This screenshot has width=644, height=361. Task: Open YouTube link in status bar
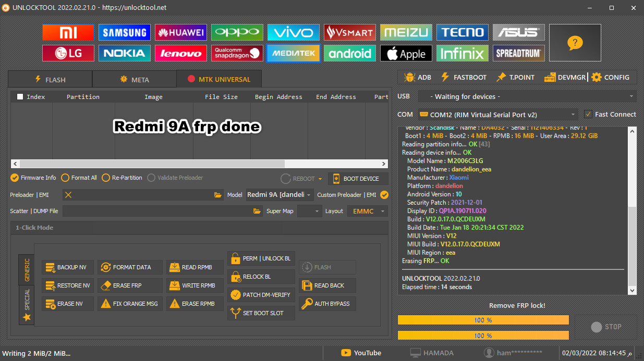pos(361,353)
